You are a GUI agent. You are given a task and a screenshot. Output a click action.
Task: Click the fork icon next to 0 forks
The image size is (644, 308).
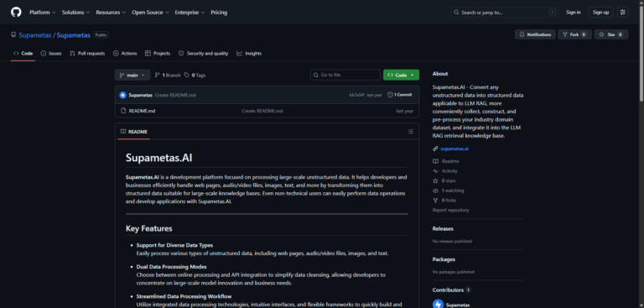tap(435, 201)
